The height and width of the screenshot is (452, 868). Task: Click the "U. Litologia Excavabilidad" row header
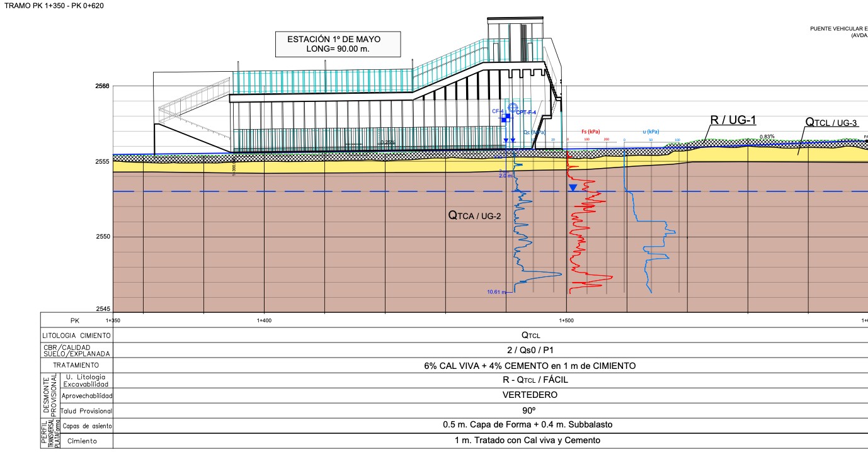(x=87, y=380)
